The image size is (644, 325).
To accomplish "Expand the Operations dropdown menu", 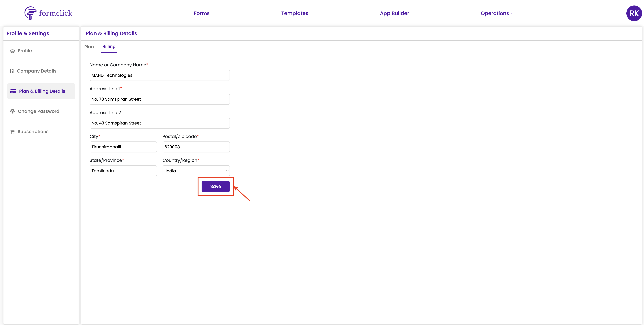I will click(497, 13).
